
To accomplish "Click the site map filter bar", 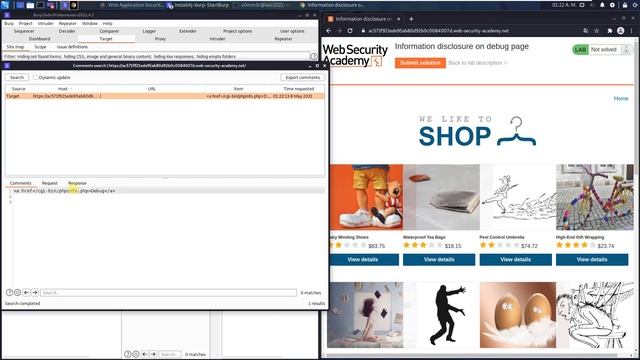I will coord(156,56).
